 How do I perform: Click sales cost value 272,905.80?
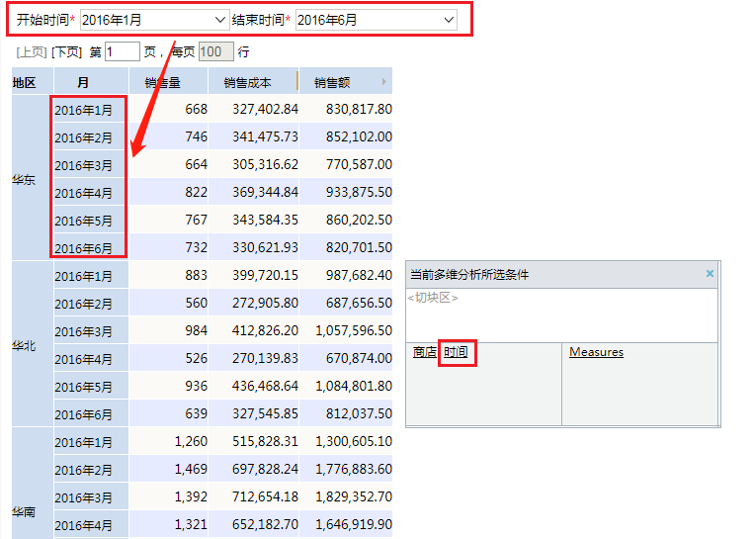(265, 303)
